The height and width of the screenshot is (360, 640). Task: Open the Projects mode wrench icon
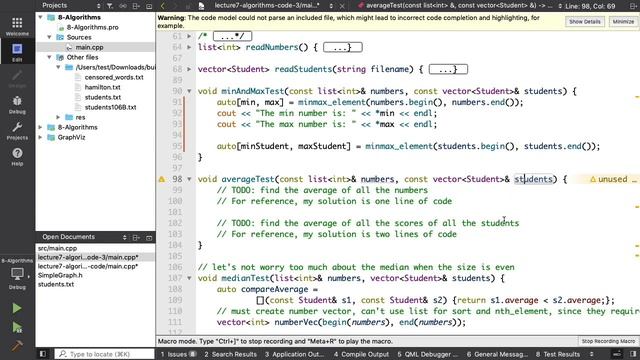(x=17, y=131)
